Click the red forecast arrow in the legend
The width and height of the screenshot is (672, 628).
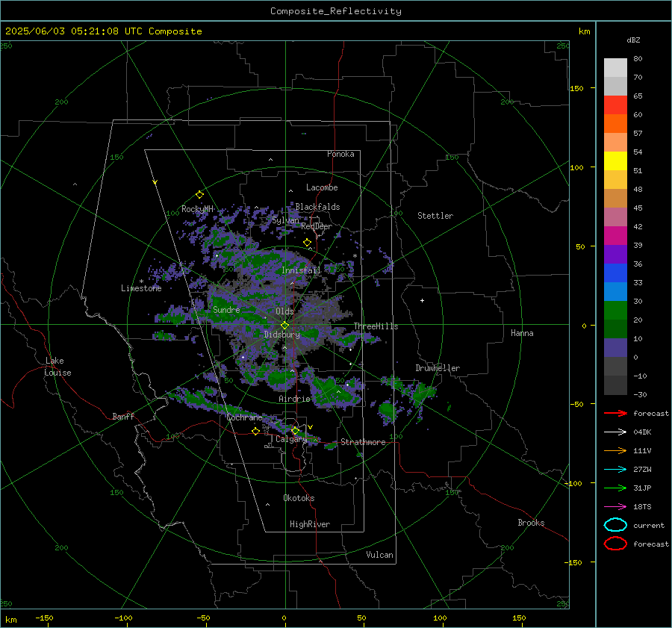(x=615, y=413)
